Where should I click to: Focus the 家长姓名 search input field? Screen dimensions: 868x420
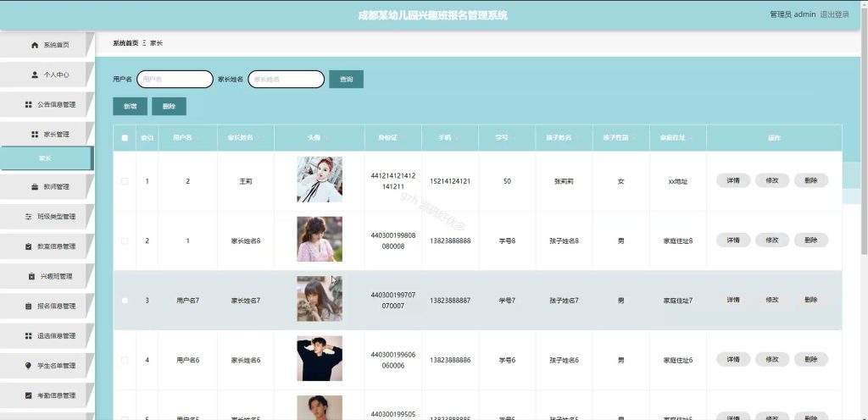click(287, 79)
